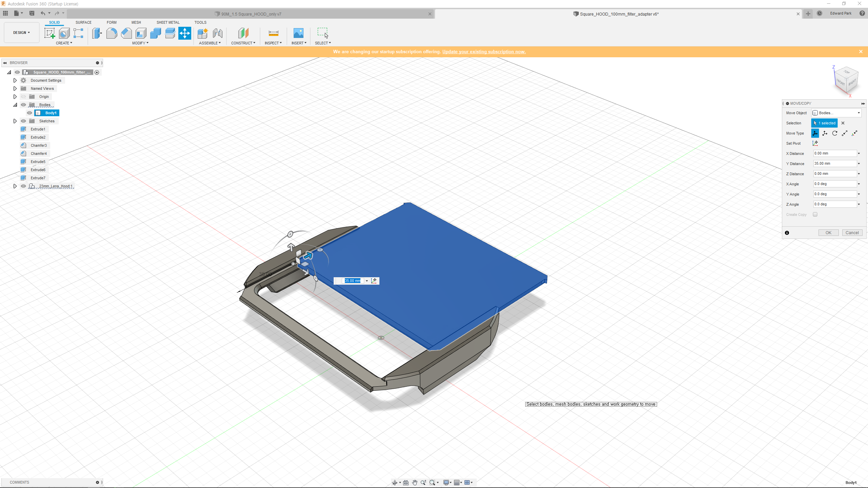The height and width of the screenshot is (488, 868).
Task: Toggle visibility of the Sketches folder
Action: [x=23, y=121]
